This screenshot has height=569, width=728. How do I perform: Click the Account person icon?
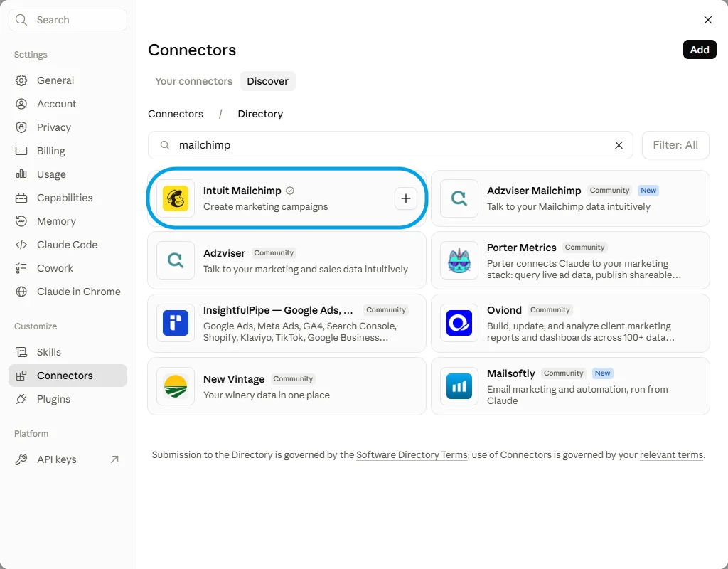point(21,104)
